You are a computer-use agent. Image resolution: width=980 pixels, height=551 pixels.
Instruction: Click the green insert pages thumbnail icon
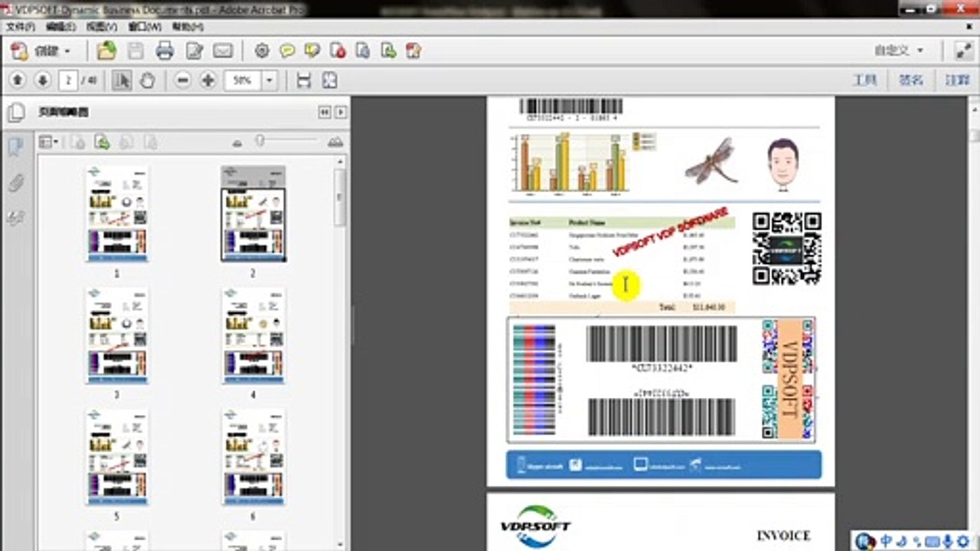tap(102, 142)
